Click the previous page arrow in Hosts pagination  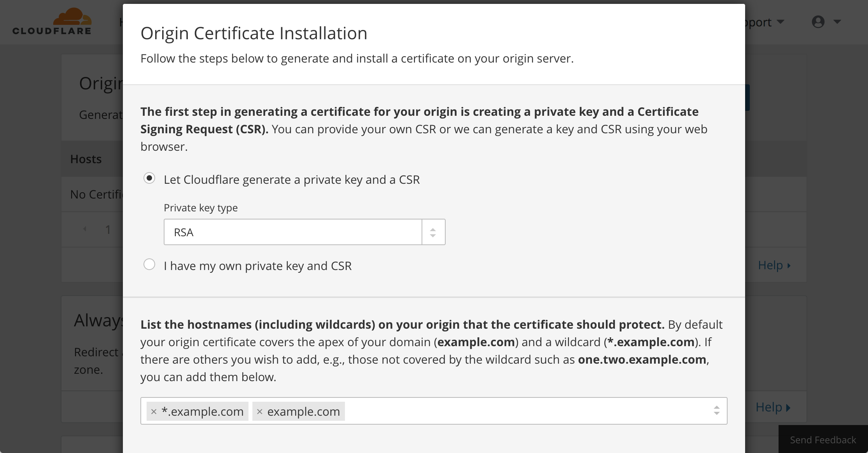click(85, 229)
